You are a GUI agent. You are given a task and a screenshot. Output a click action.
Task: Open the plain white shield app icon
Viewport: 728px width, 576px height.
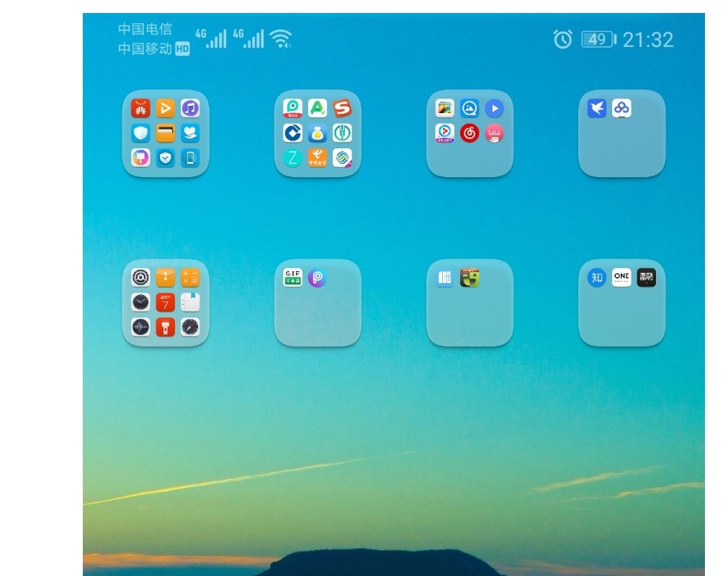tap(140, 133)
